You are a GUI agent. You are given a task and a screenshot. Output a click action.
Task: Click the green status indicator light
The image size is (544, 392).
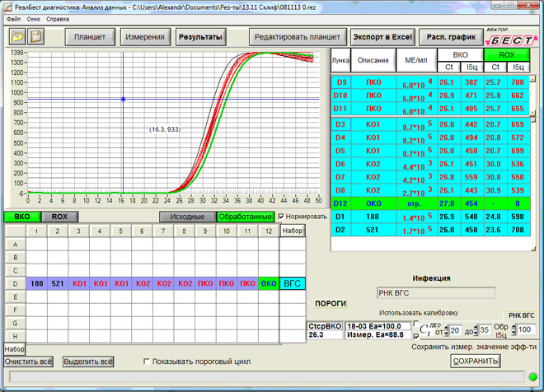click(532, 376)
